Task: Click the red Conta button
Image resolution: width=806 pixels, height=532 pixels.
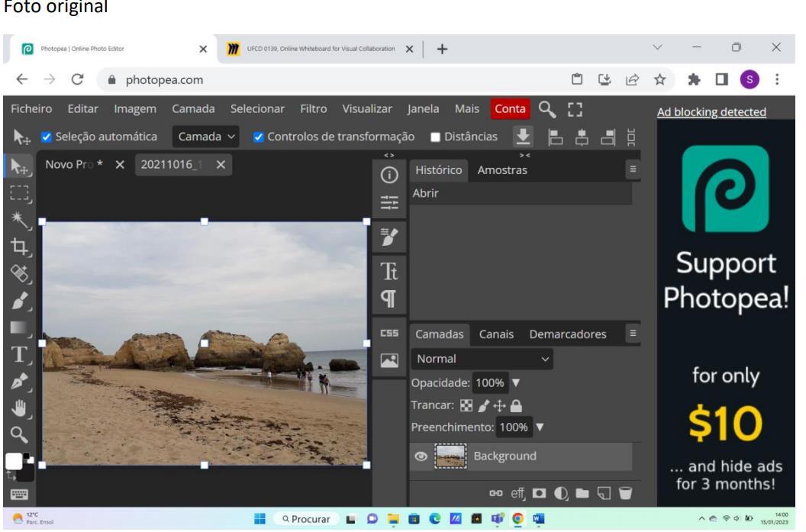Action: click(x=511, y=109)
